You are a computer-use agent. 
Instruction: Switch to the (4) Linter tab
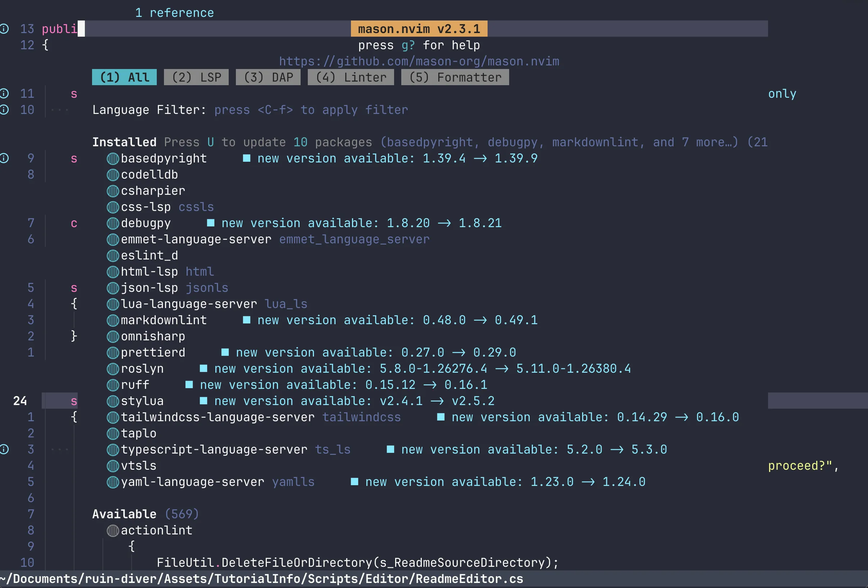coord(351,77)
